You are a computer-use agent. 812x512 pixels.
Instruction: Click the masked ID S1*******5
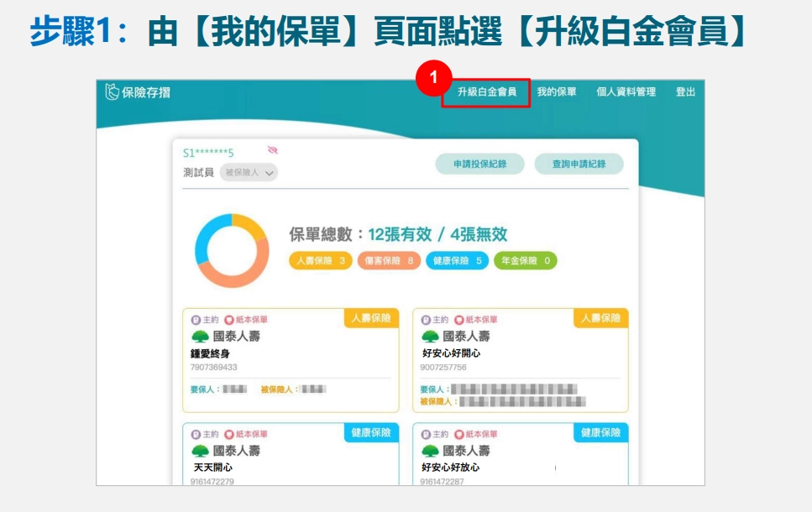coord(208,153)
